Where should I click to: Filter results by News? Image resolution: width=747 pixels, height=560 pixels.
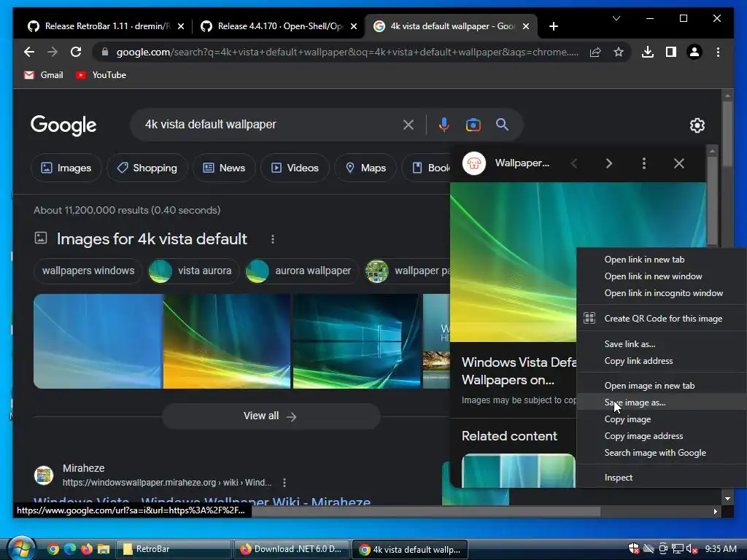click(x=224, y=168)
